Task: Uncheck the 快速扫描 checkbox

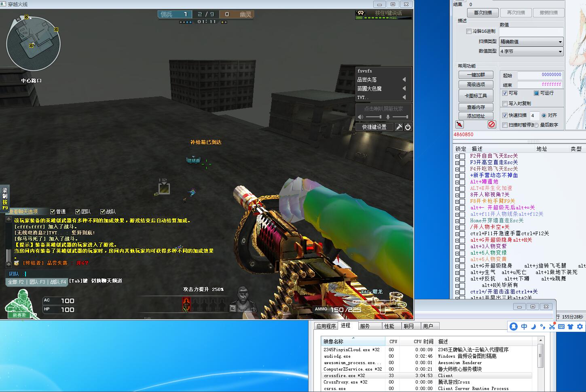Action: tap(505, 115)
